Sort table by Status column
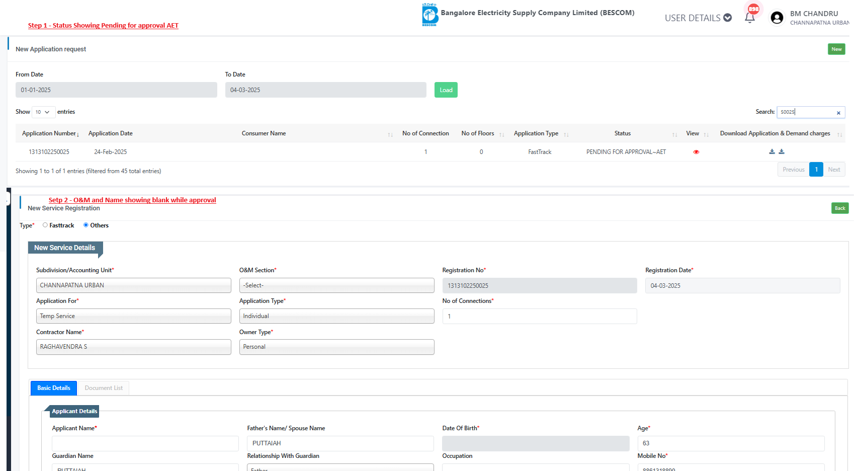Screen dimensions: 868x471 point(674,134)
